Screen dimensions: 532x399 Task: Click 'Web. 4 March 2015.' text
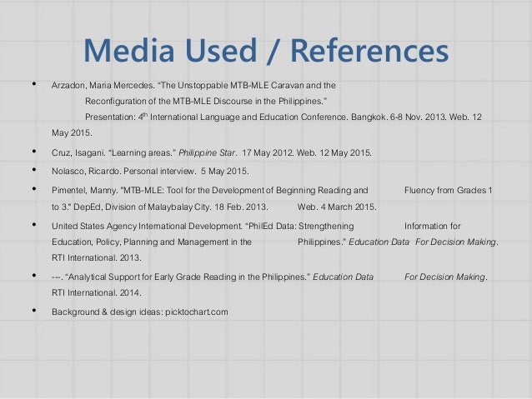(x=337, y=207)
